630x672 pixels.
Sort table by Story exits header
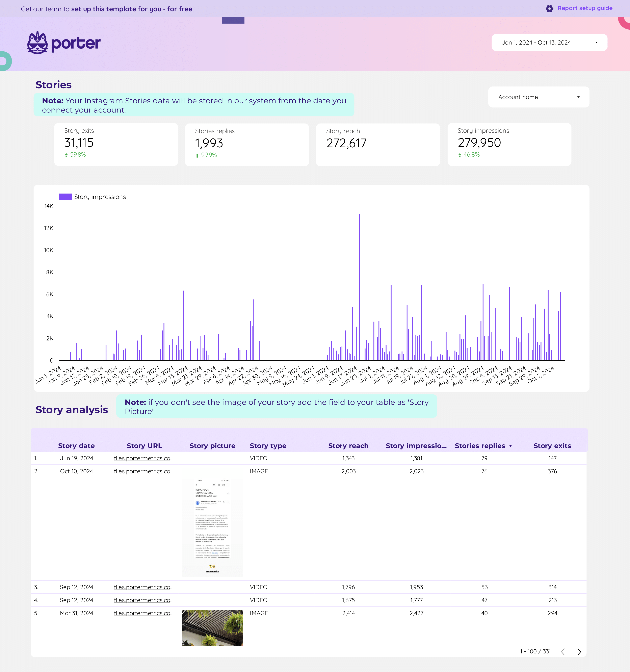click(552, 445)
